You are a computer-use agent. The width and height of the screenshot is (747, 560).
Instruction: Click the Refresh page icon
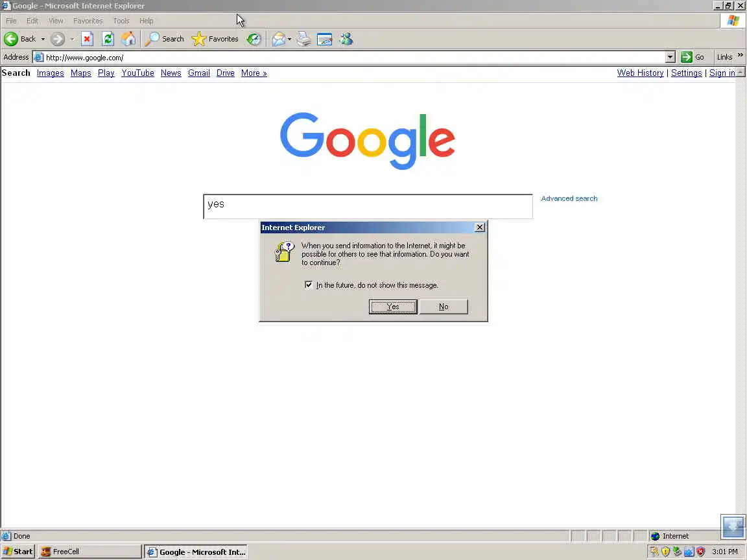click(x=108, y=39)
